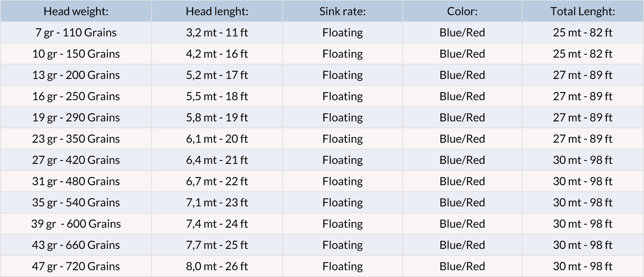Select the "3,2 mt - 11 ft" cell
Screen dimensions: 644x277
[x=217, y=33]
